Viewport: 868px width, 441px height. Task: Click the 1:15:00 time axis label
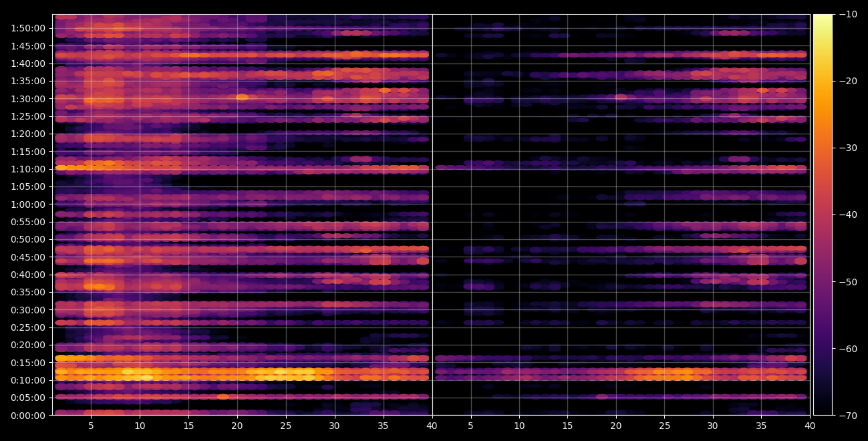point(29,152)
